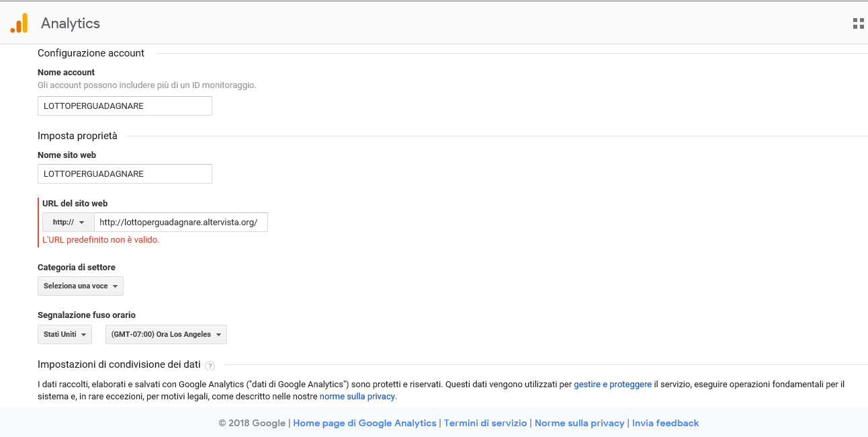The image size is (868, 437).
Task: Open the Ora Los Angeles time zone dropdown
Action: point(166,334)
